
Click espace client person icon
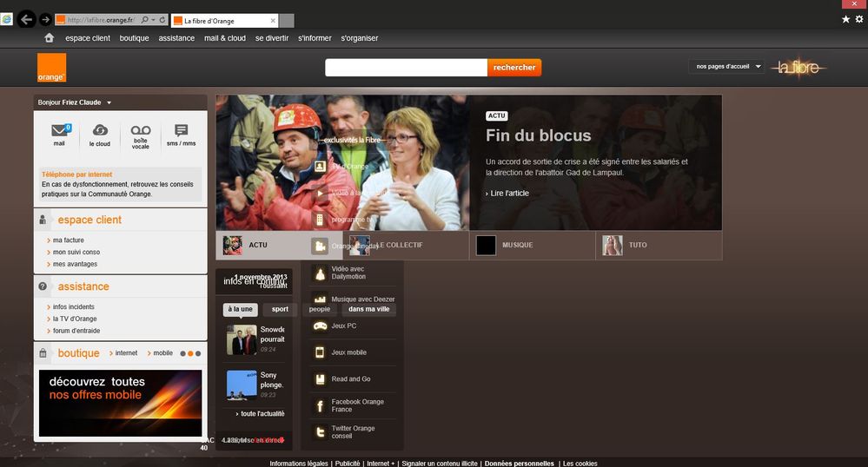[x=43, y=220]
